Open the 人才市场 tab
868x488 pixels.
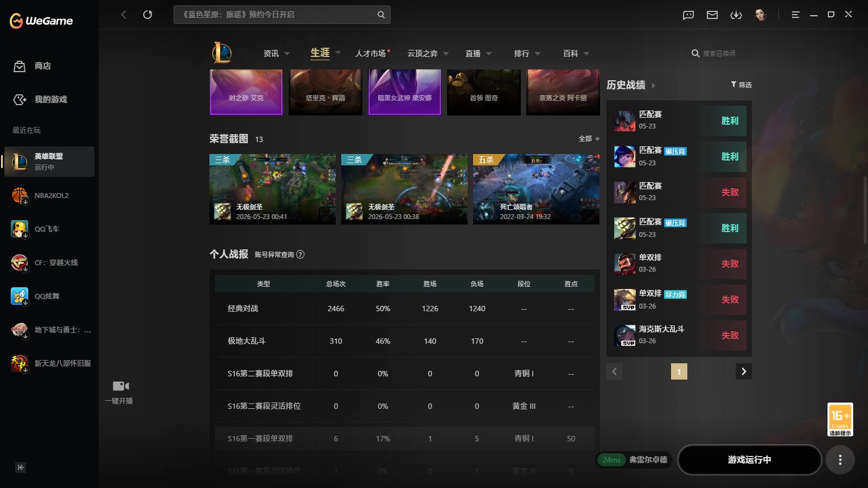(x=371, y=53)
